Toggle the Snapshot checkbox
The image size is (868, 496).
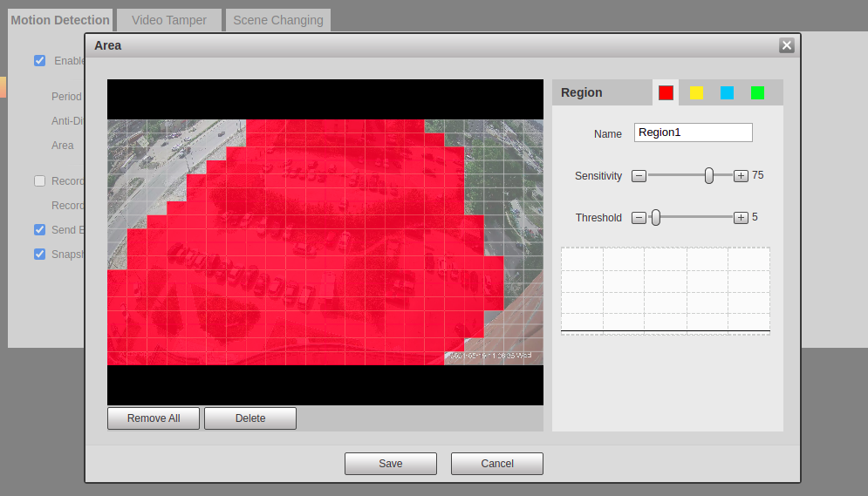coord(40,255)
